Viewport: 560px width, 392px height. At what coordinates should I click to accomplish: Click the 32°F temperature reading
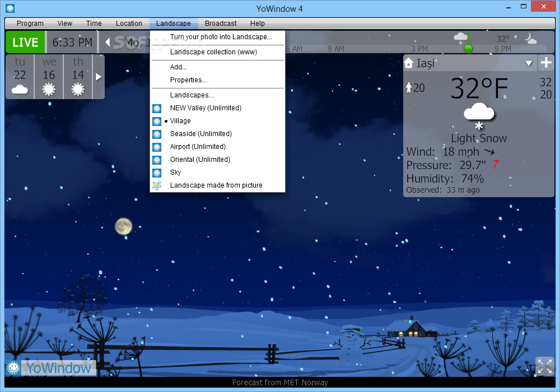click(479, 88)
